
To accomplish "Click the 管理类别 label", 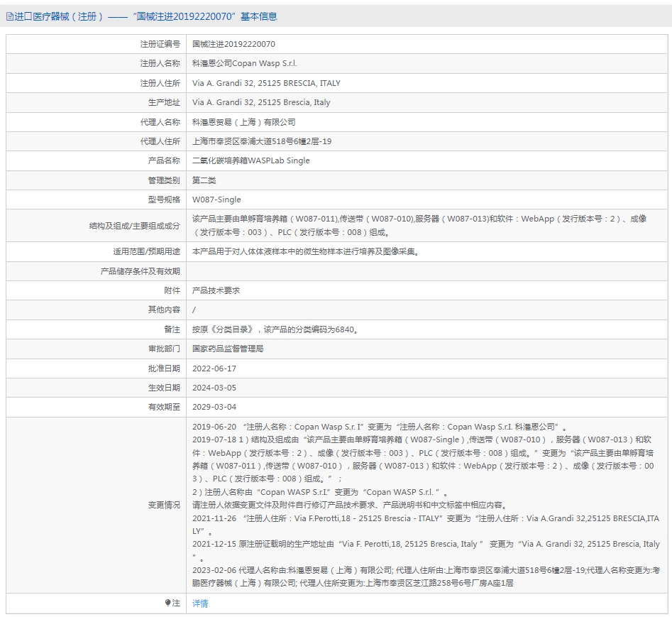I will coord(164,180).
